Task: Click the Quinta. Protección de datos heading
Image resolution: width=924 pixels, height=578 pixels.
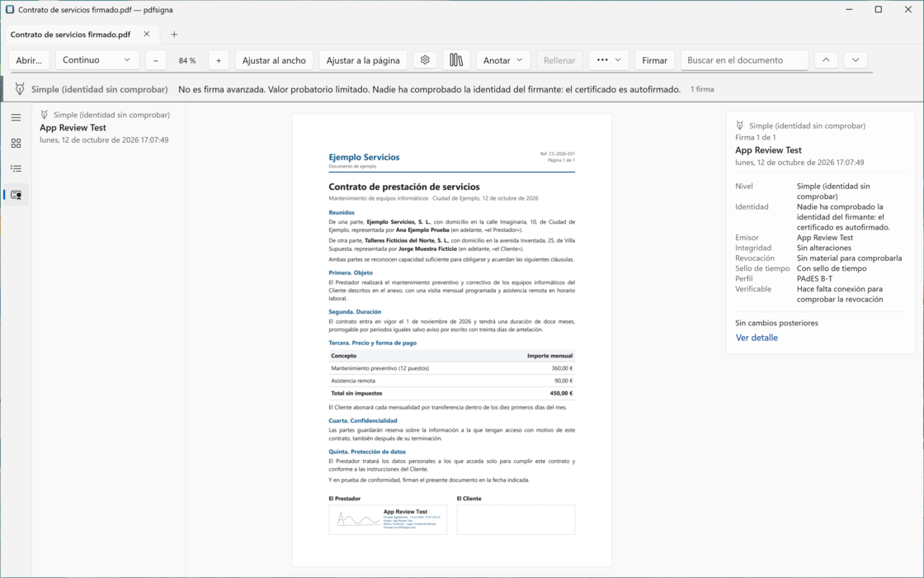Action: pos(367,452)
